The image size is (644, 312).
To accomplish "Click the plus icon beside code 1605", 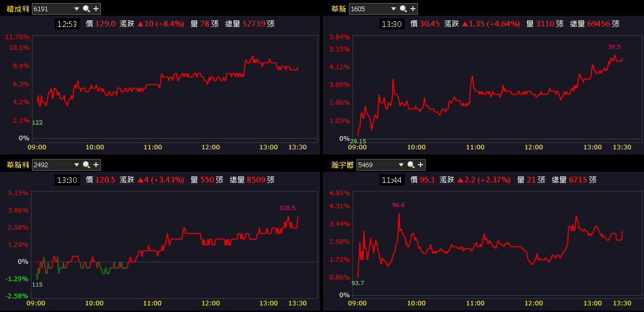I will [413, 9].
